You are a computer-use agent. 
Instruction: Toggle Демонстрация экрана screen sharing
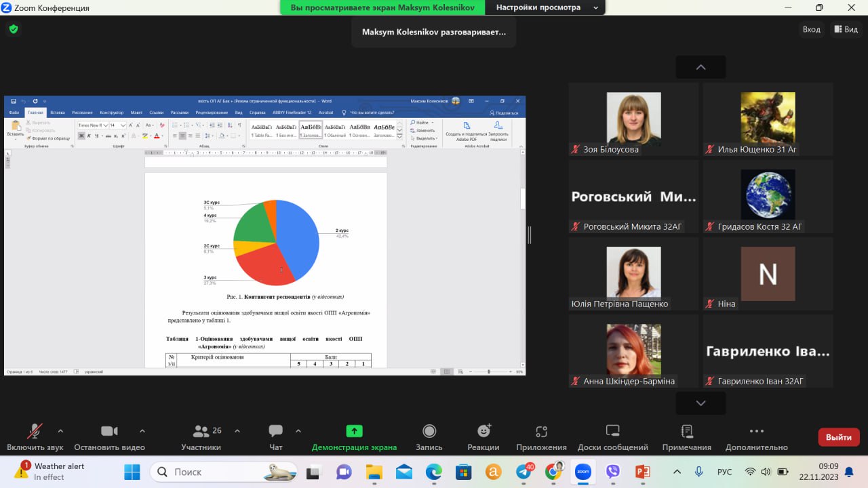point(354,436)
